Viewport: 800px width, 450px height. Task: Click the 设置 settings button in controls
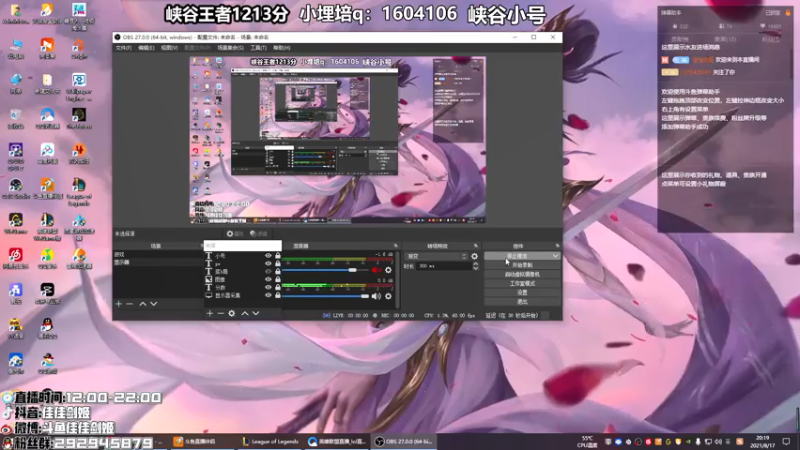[x=522, y=293]
